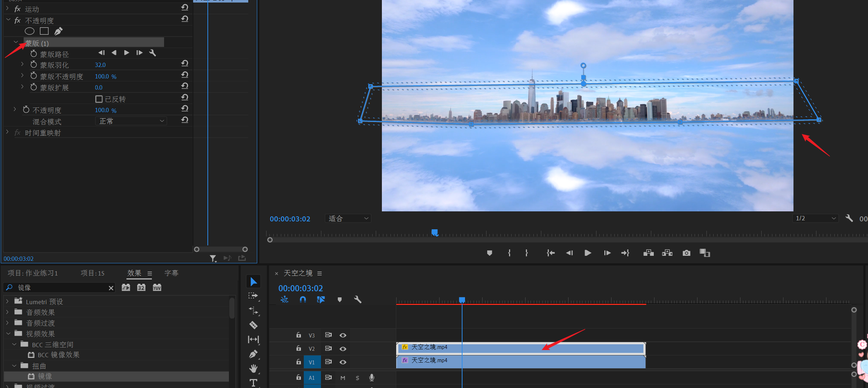868x388 pixels.
Task: Switch to the 字幕 tab
Action: pyautogui.click(x=171, y=273)
